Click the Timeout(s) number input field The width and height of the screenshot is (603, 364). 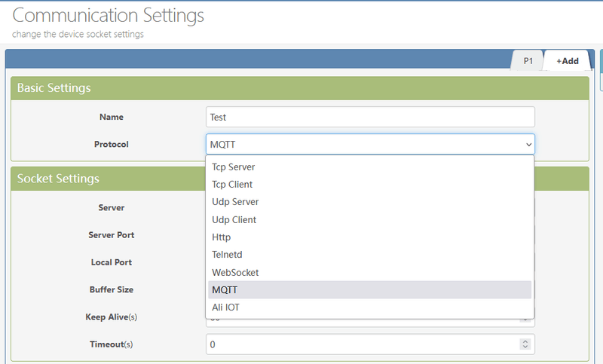pyautogui.click(x=362, y=344)
